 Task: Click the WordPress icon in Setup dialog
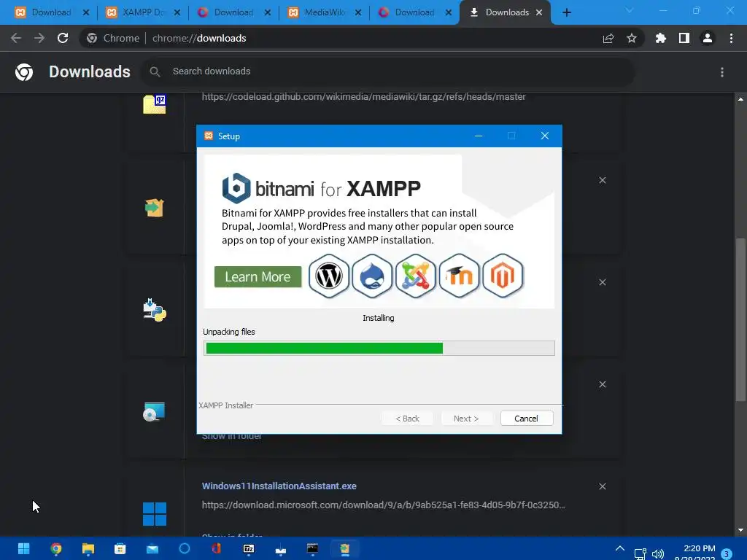coord(329,276)
